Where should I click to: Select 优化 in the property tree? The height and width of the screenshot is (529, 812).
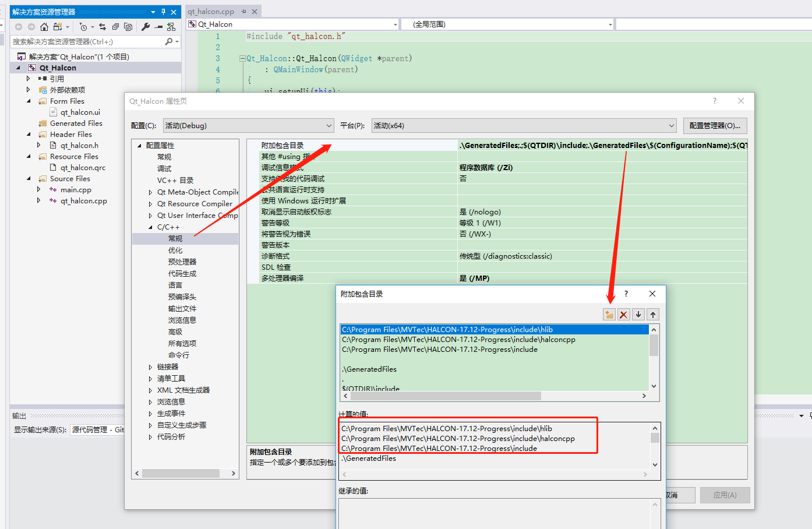pyautogui.click(x=175, y=250)
